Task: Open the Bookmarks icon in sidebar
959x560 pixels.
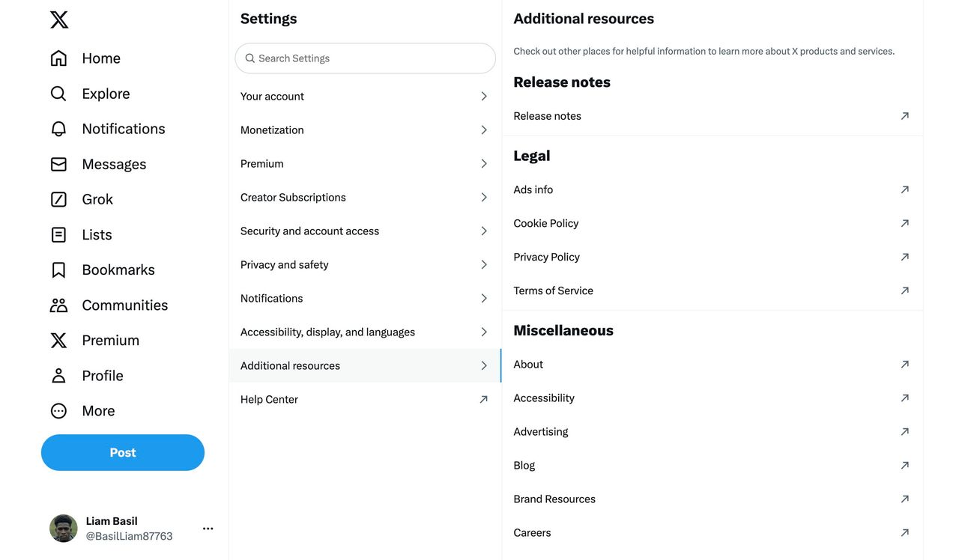Action: click(58, 270)
